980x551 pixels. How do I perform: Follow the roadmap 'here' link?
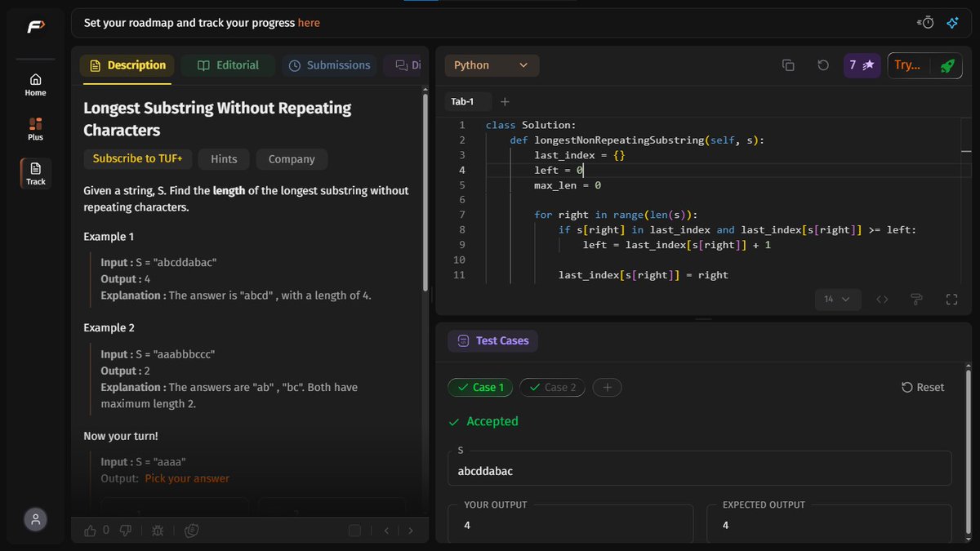tap(309, 23)
